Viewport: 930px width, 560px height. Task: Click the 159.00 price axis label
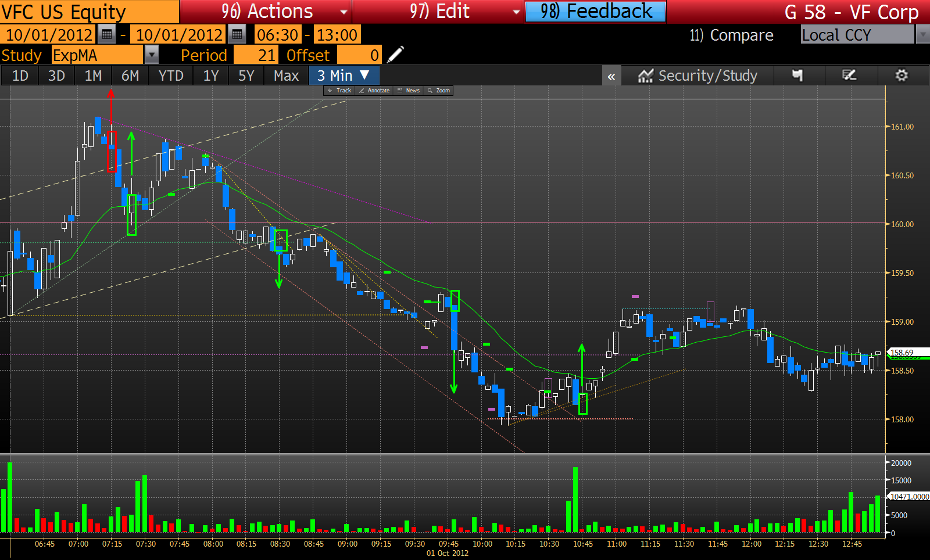pos(903,322)
